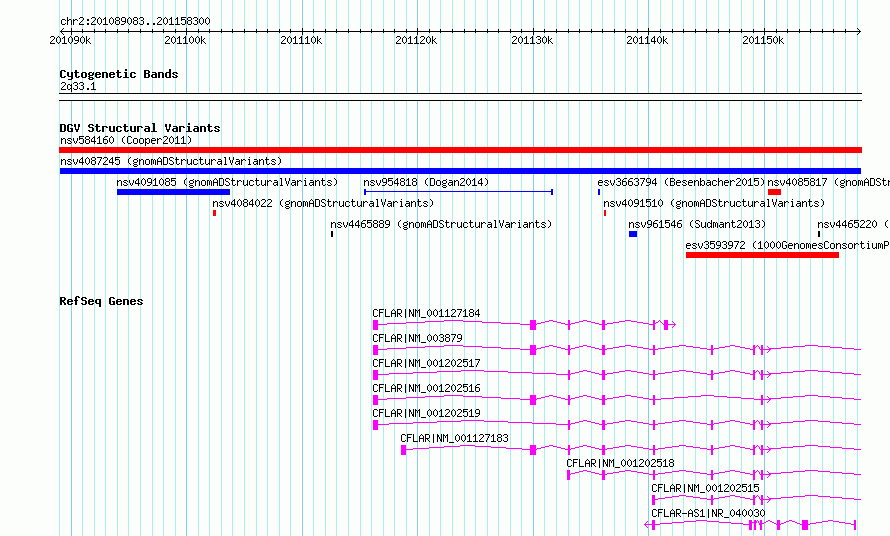Open the nsv4087245 gnomAD variant label
The image size is (890, 536).
(x=171, y=161)
